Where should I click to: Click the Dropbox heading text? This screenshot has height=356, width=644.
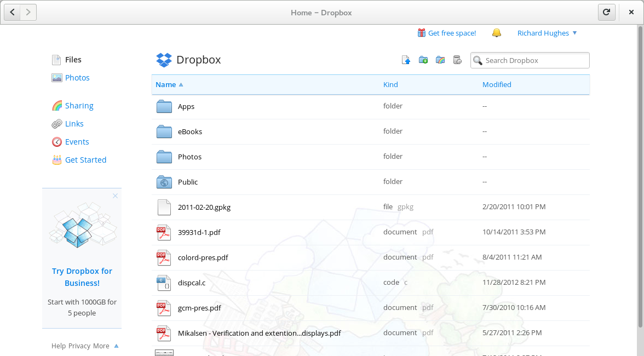tap(198, 60)
